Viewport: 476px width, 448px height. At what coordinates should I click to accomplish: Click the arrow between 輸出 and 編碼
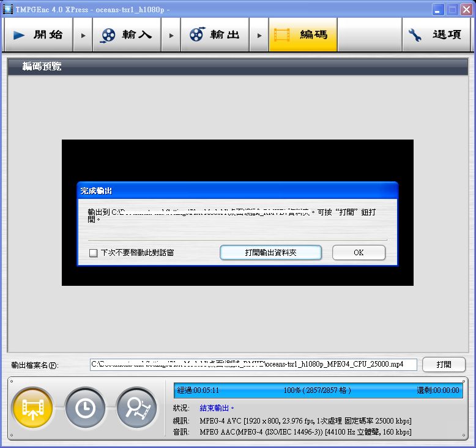(x=259, y=35)
